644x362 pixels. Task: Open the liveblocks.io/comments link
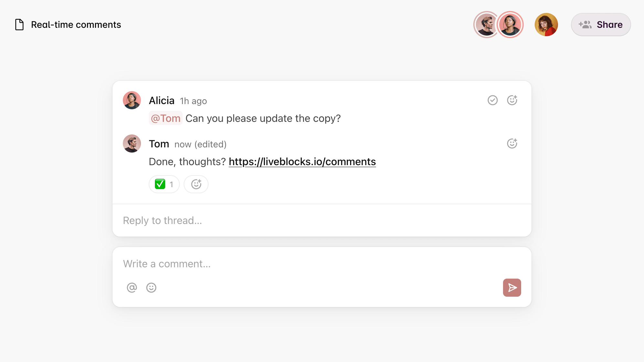tap(302, 161)
